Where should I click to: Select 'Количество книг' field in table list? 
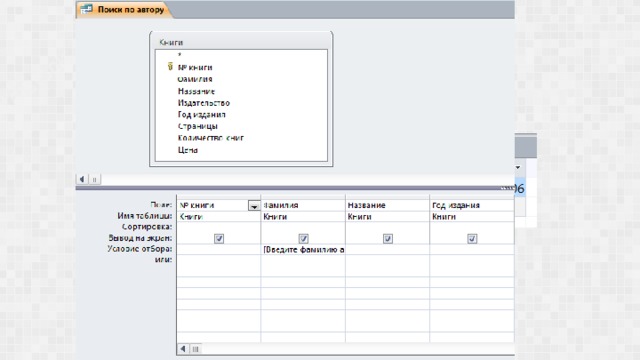(x=211, y=138)
